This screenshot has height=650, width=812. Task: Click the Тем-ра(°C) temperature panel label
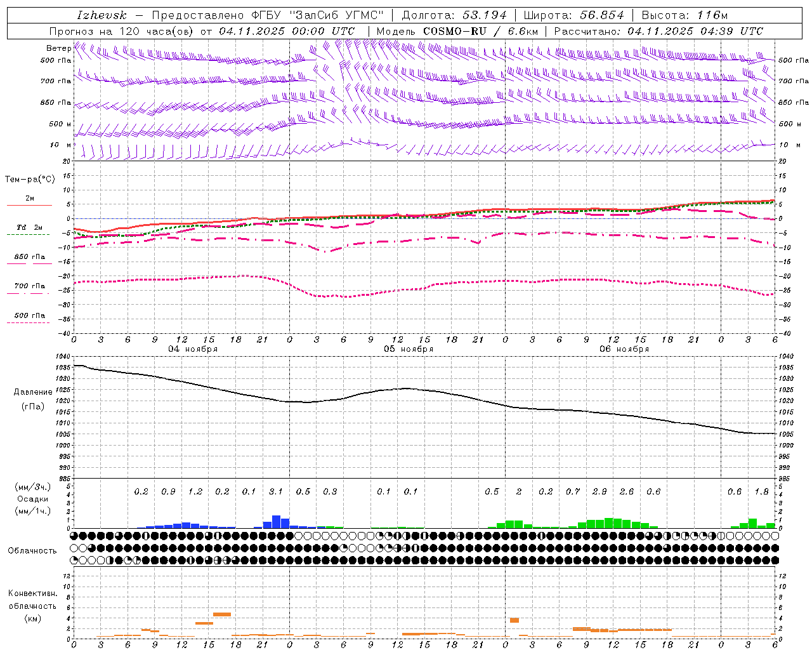30,180
